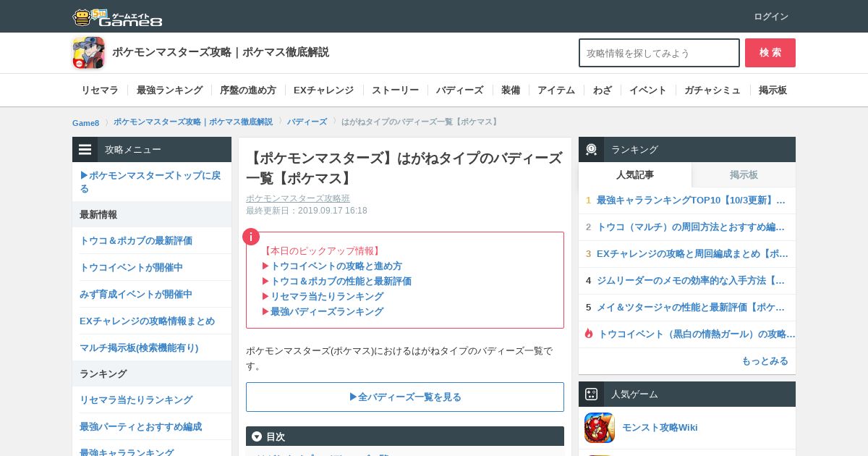The width and height of the screenshot is (868, 456).
Task: Click the medal icon beside ランキング header
Action: (591, 150)
